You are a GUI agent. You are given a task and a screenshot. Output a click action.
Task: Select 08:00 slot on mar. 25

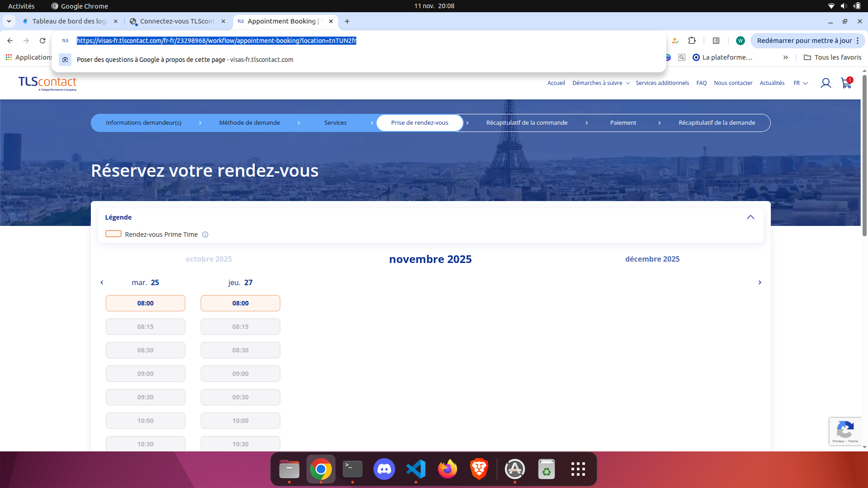[x=145, y=303]
